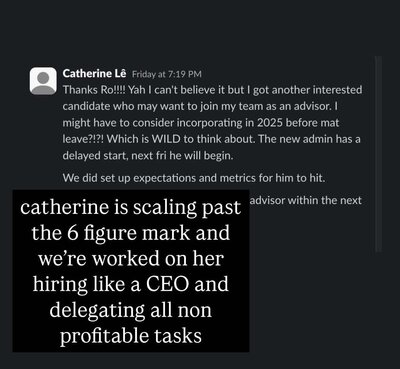
Task: Click the line 'leave?!?! Which is WILD'
Action: 212,139
